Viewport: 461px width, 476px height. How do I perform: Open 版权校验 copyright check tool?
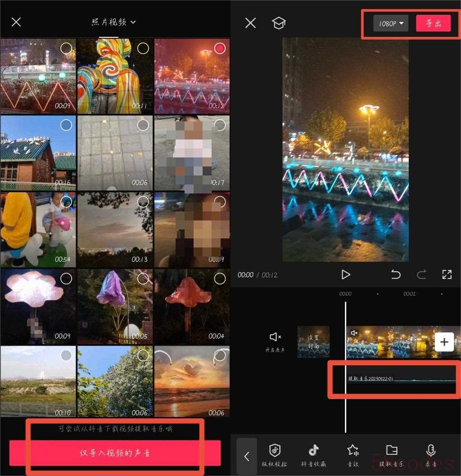pos(274,455)
